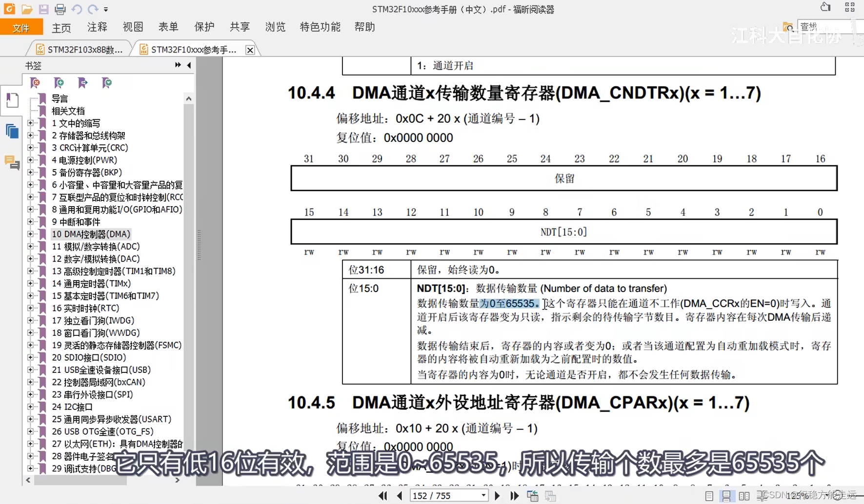This screenshot has height=504, width=864.
Task: Expand bookmark 2 存储器和总线构架
Action: coord(30,136)
